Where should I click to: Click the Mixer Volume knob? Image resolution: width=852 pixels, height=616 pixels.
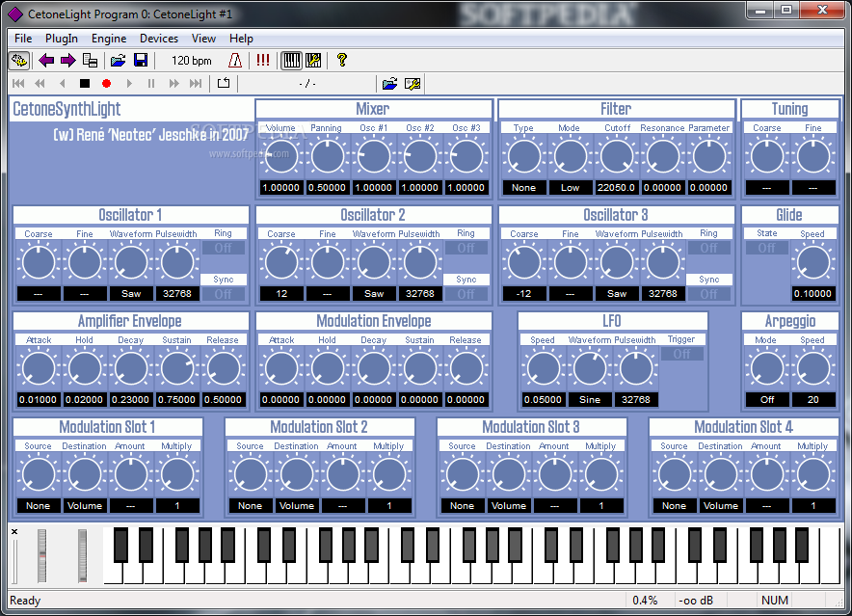click(281, 156)
